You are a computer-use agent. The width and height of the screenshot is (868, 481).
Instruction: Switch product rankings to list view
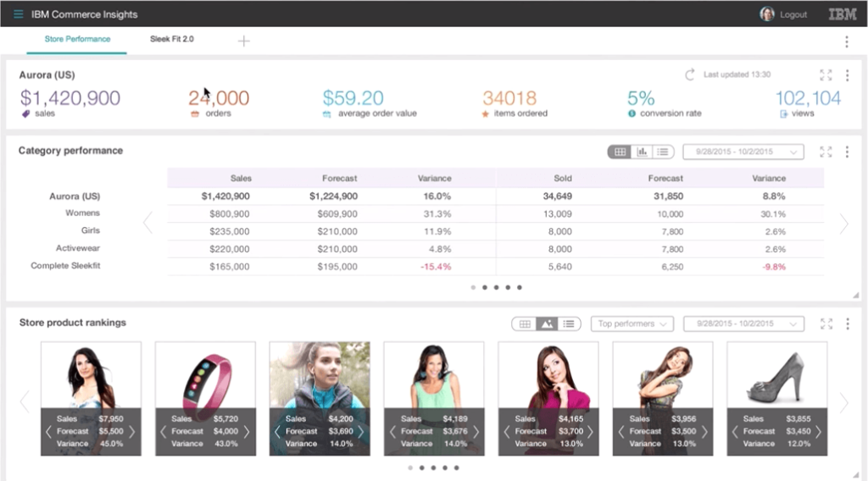click(x=569, y=324)
